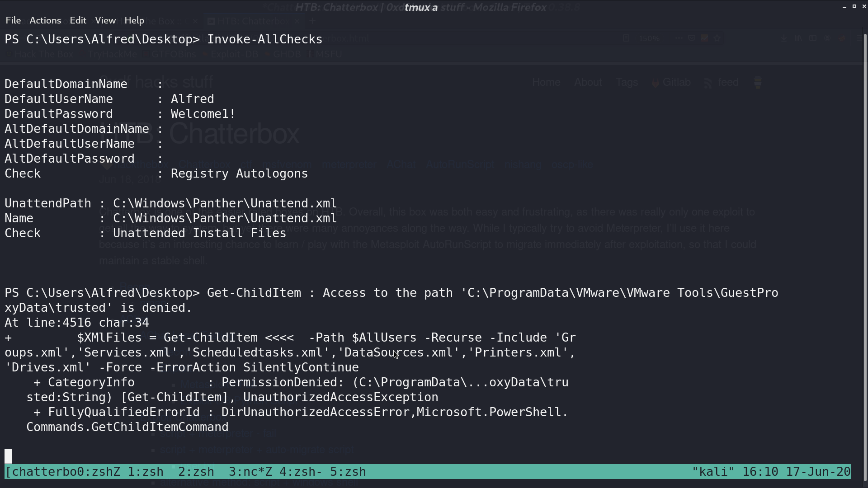This screenshot has height=488, width=868.
Task: Switch to tmux window 5:zsh
Action: coord(348,472)
